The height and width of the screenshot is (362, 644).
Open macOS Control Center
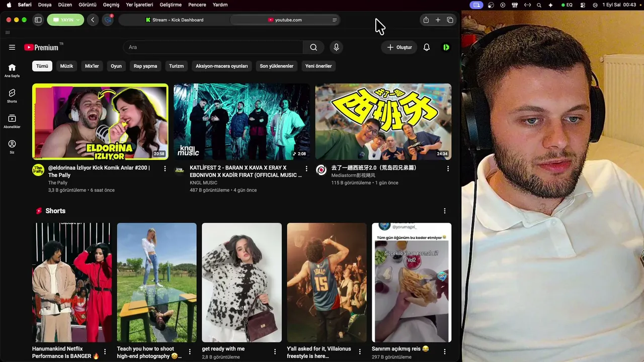coord(583,5)
